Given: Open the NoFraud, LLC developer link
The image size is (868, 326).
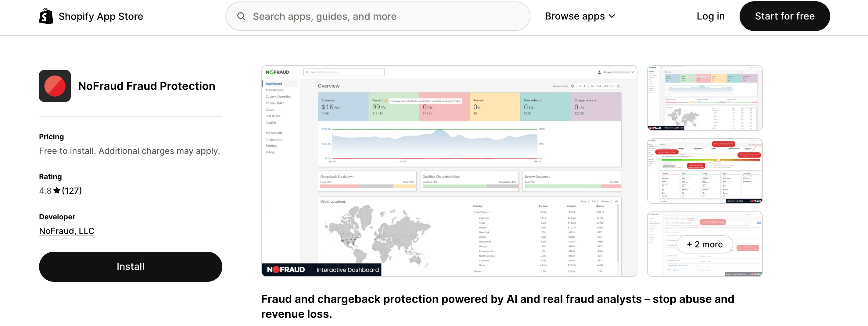Looking at the screenshot, I should [x=66, y=231].
